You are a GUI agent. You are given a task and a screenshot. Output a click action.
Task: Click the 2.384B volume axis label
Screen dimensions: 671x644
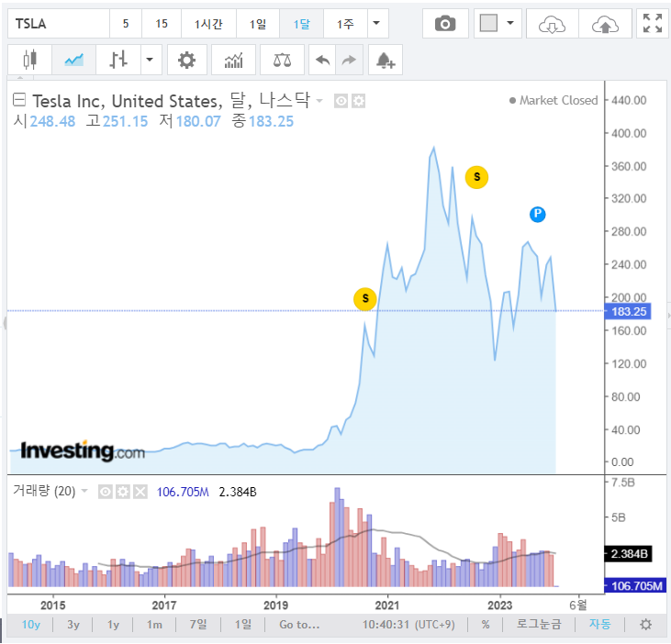click(x=628, y=554)
